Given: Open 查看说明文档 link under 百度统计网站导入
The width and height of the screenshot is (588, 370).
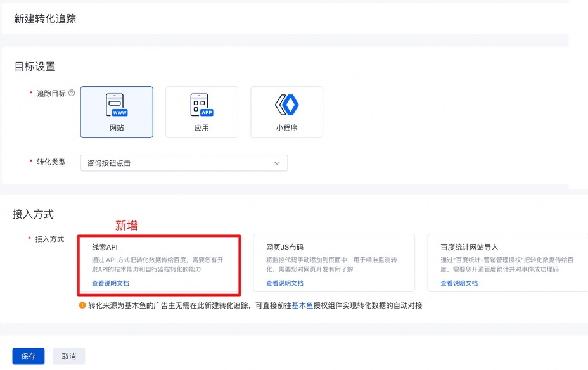Looking at the screenshot, I should (459, 283).
